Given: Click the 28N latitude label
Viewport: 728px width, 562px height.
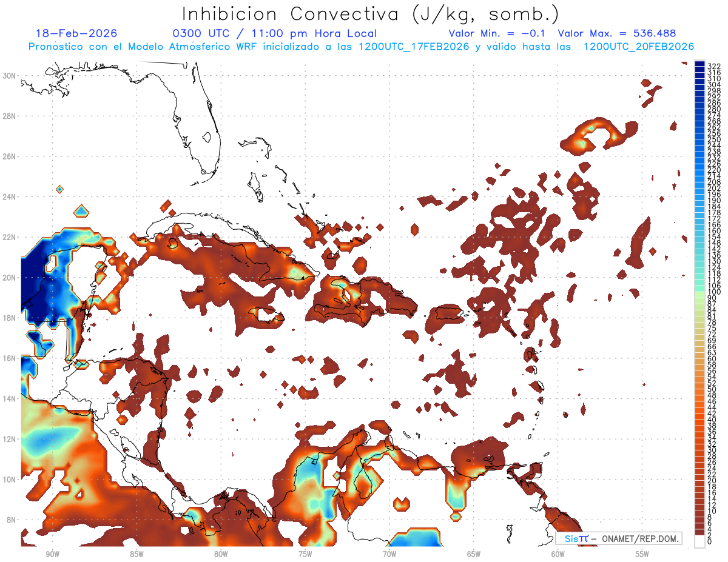Looking at the screenshot, I should (x=10, y=116).
